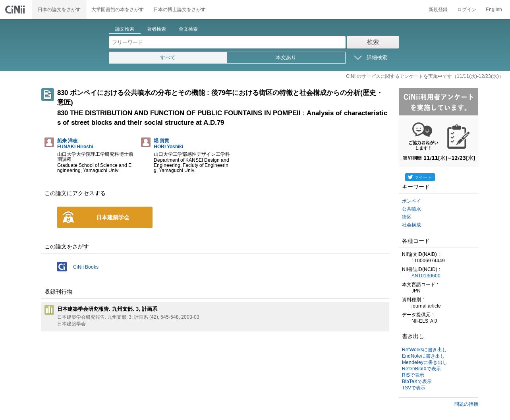Viewport: 510px width, 420px height.
Task: Open author link 船来 洋志
Action: (x=68, y=141)
